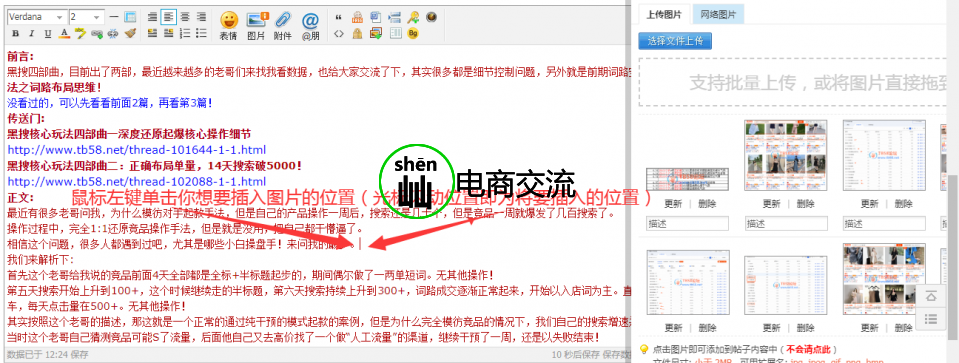The width and height of the screenshot is (959, 363).
Task: Expand the font size dropdown showing 2
Action: click(x=87, y=17)
